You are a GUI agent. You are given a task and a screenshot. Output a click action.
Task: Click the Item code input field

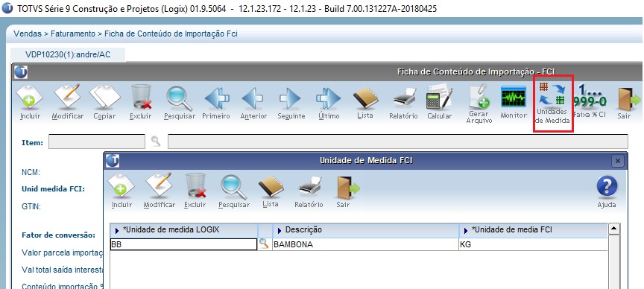[96, 142]
